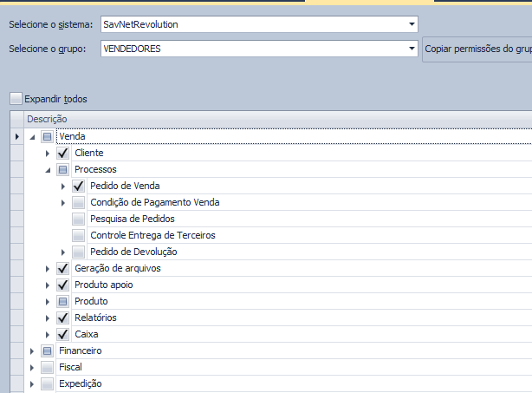
Task: Select the Relatórios tree item
Action: [x=95, y=318]
